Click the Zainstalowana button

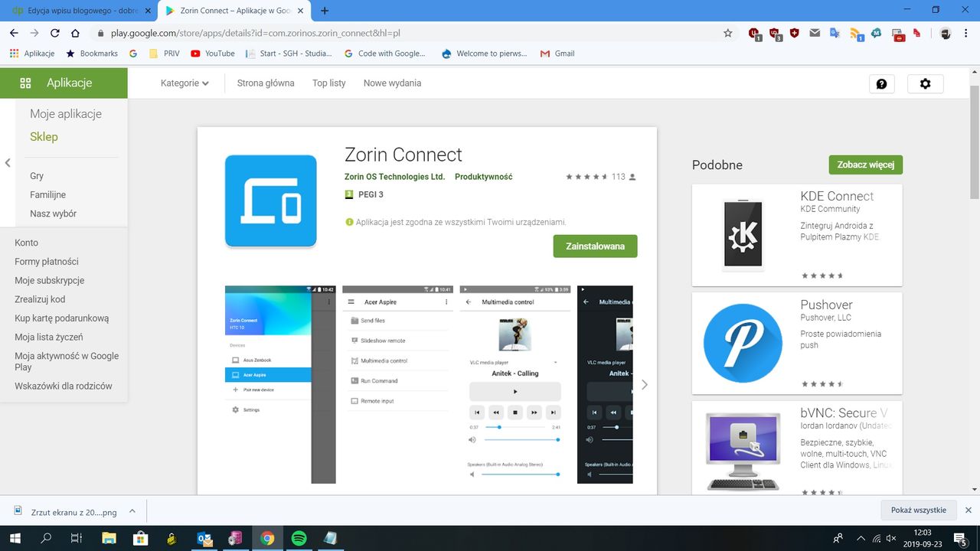(x=595, y=246)
